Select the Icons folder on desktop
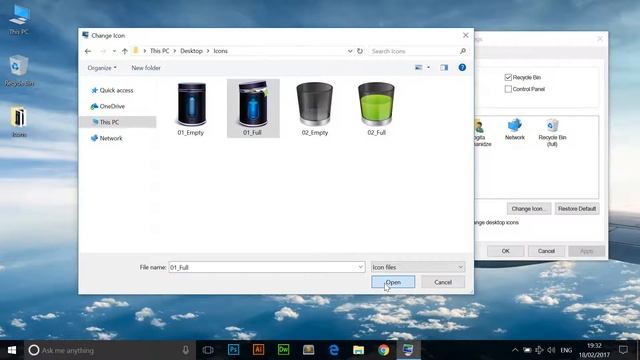 tap(19, 122)
